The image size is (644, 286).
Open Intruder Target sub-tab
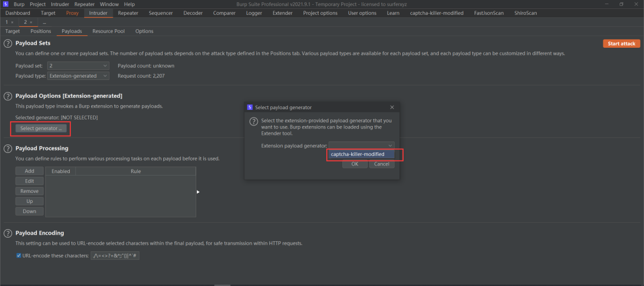click(x=13, y=31)
